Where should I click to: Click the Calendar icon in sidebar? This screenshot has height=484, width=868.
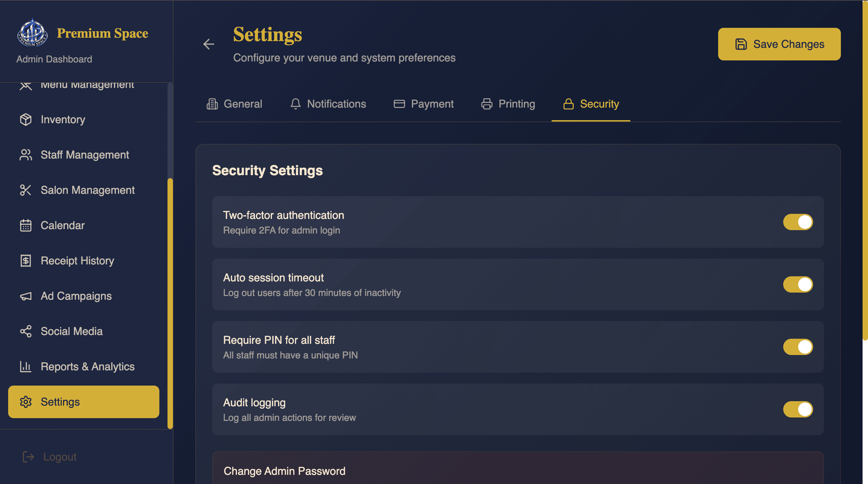point(26,225)
